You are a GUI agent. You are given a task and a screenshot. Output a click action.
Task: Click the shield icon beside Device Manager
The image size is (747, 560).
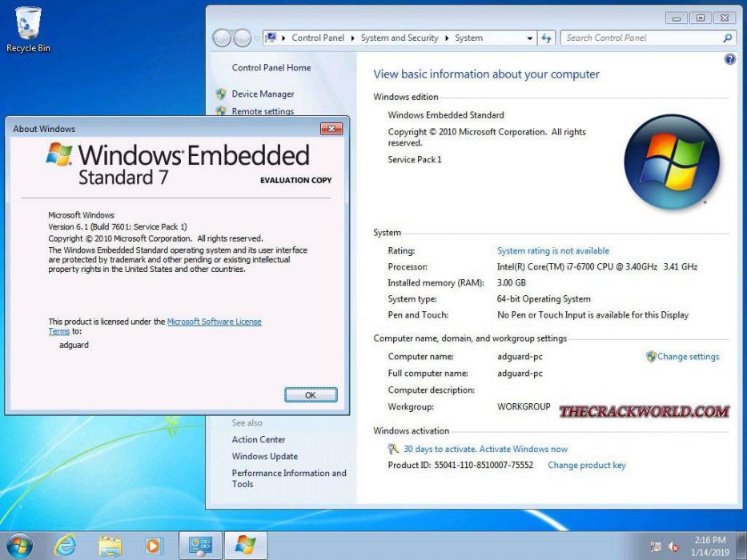(x=220, y=94)
